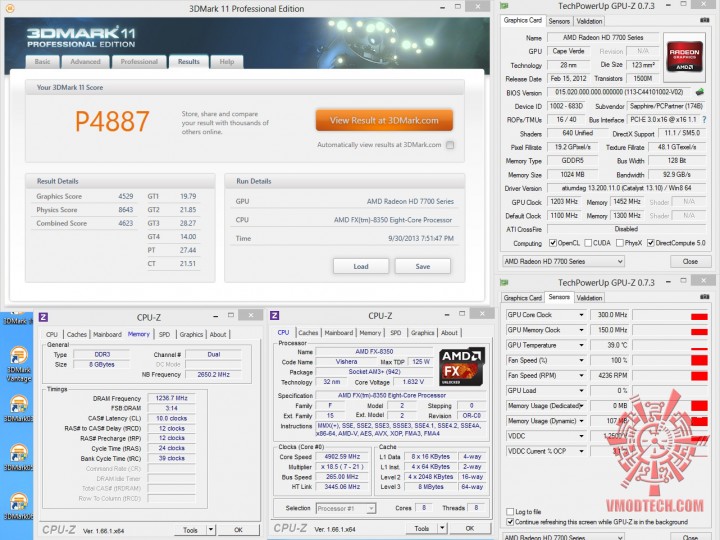
Task: Click the BIOS Version field in GPU-Z
Action: 619,92
